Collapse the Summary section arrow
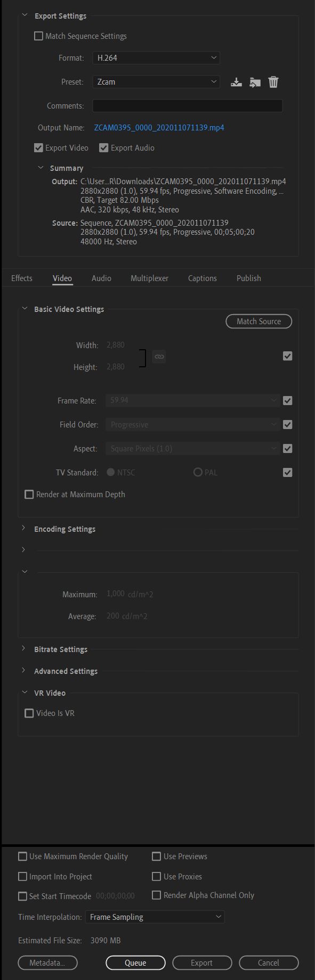 point(41,168)
